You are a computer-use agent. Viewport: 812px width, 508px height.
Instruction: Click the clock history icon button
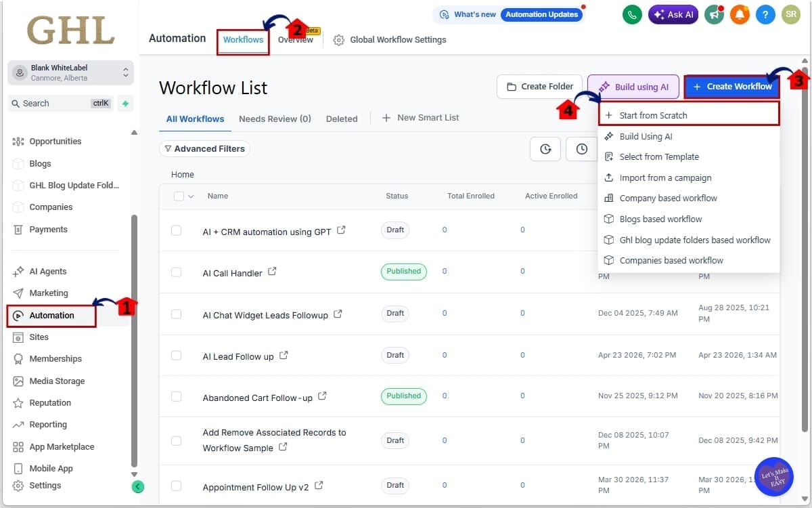tap(582, 149)
